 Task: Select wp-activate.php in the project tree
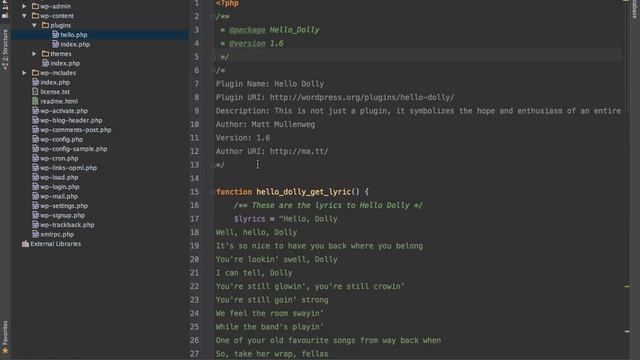(x=64, y=111)
